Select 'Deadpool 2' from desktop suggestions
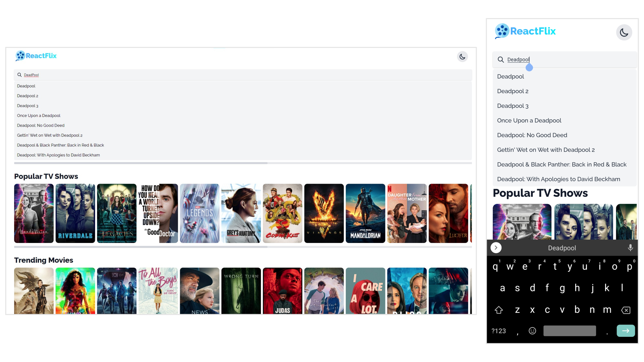 (x=28, y=96)
